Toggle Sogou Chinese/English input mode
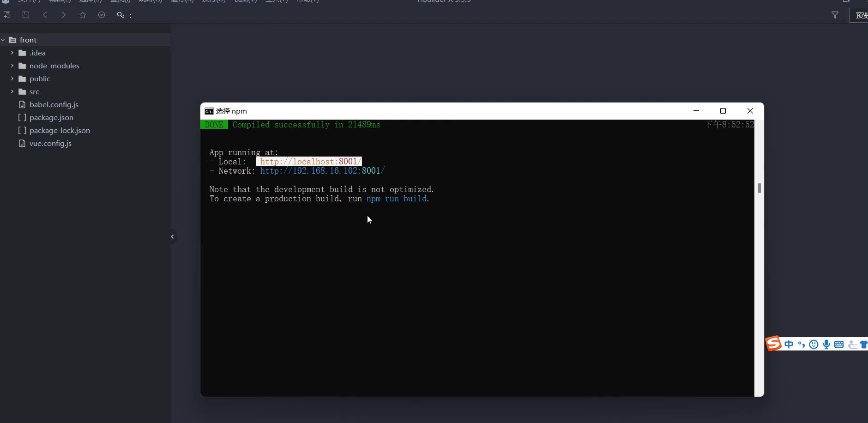Image resolution: width=868 pixels, height=423 pixels. pyautogui.click(x=789, y=344)
